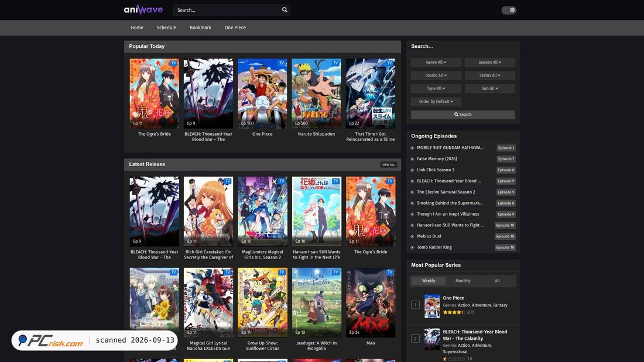Open Grow Up Show: Sunflower Circus poster
The image size is (644, 362).
262,302
